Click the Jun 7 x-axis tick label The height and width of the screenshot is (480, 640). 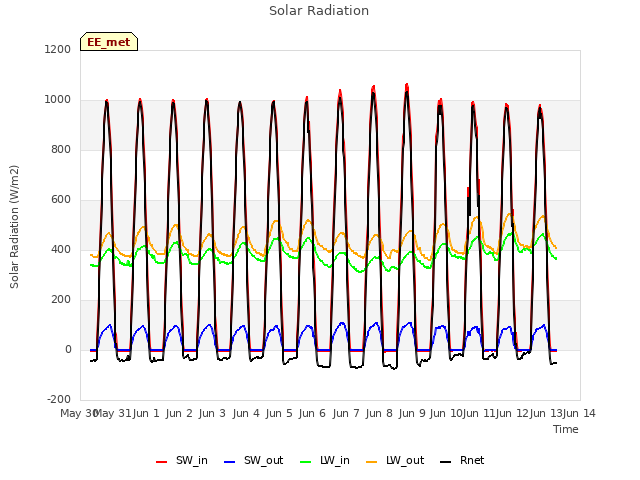tap(346, 413)
